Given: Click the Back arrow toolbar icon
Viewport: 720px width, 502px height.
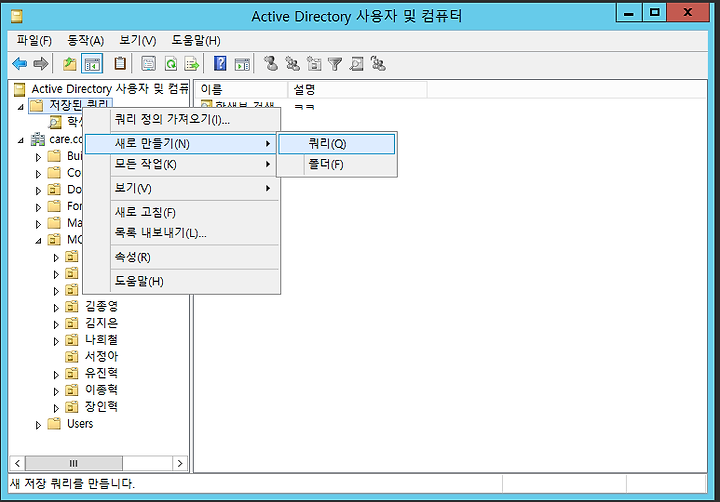Looking at the screenshot, I should (20, 64).
